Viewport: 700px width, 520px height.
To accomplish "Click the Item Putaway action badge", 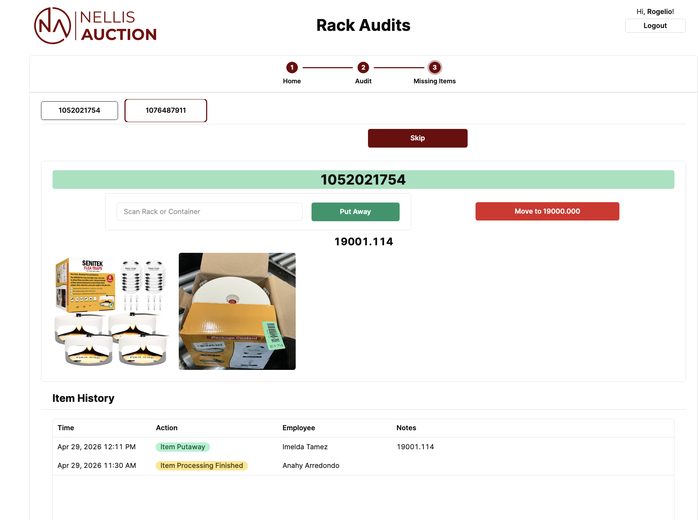I will 183,447.
